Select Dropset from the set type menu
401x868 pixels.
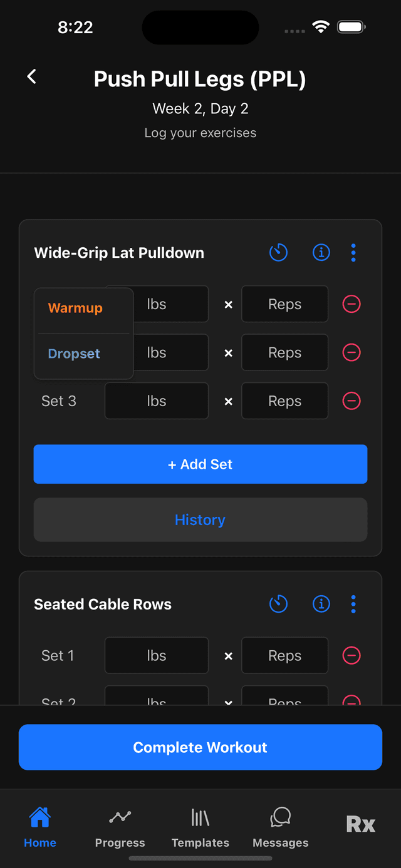point(74,354)
